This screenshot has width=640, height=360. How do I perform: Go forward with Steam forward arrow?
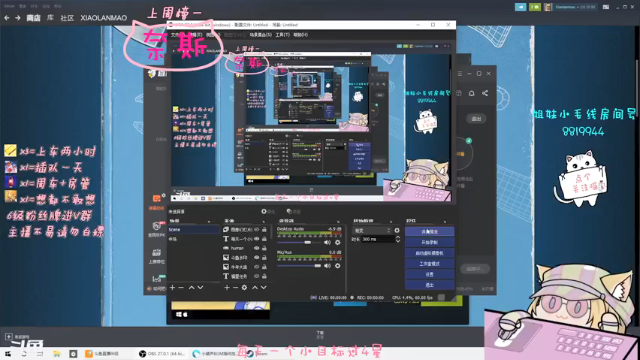(x=18, y=18)
